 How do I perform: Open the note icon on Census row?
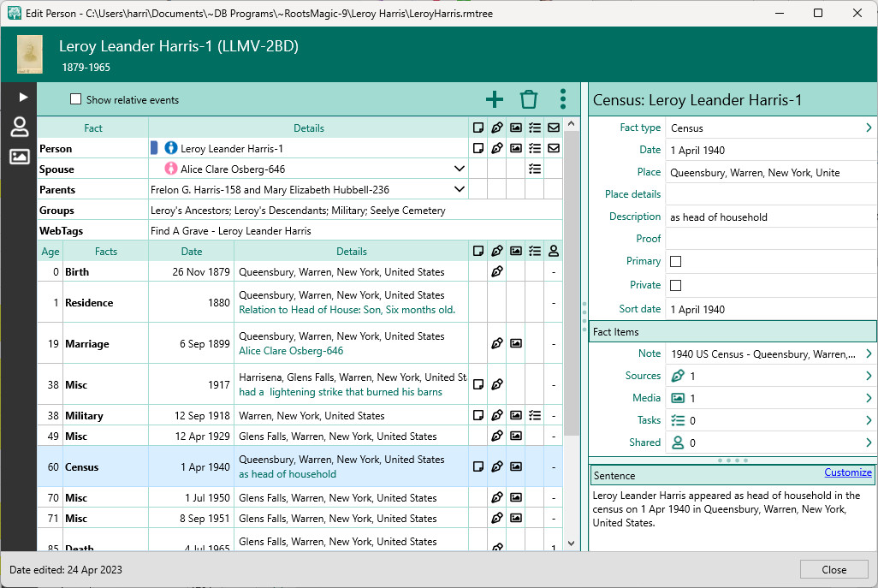pyautogui.click(x=478, y=467)
